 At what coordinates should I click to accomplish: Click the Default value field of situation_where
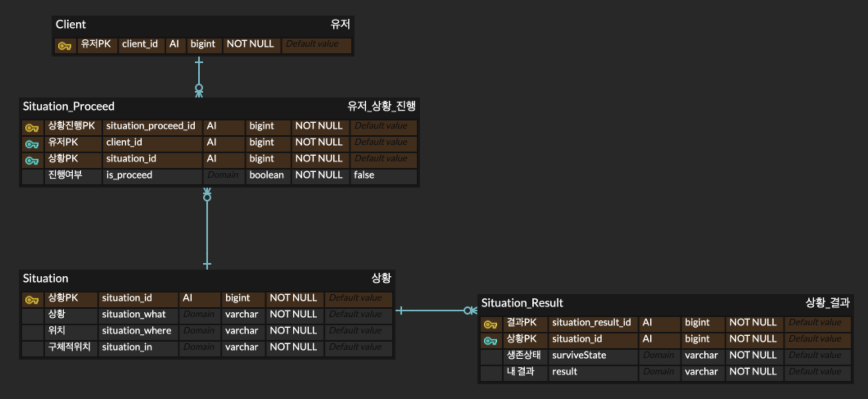pyautogui.click(x=358, y=331)
